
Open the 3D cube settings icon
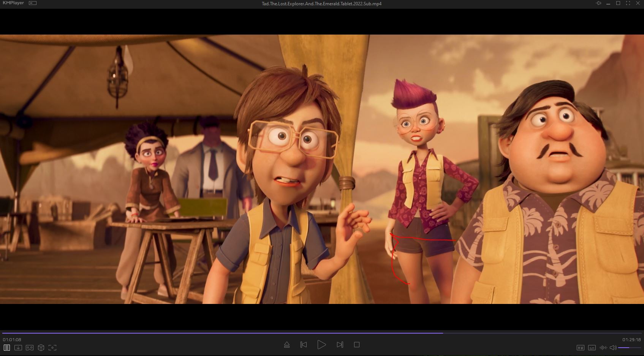(41, 348)
